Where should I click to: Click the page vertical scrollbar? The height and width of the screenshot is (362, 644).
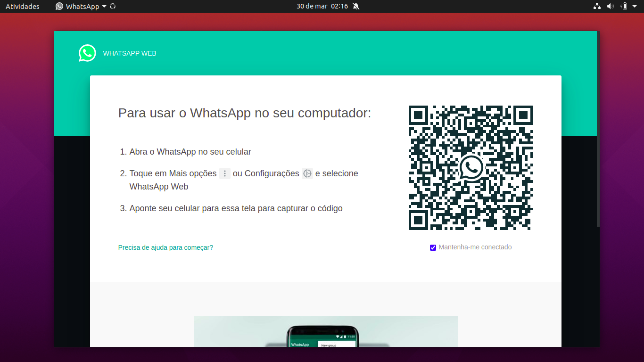[598, 130]
